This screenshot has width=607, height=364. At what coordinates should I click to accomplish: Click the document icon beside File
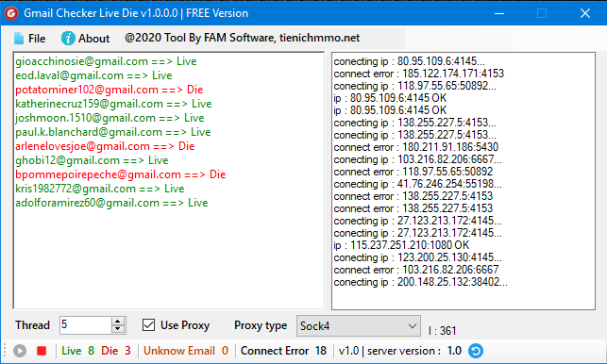19,39
